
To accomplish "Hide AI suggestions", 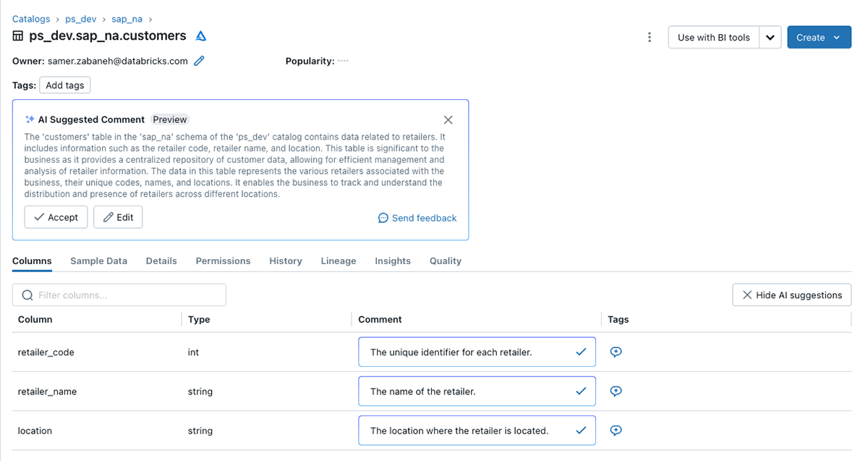I will click(x=791, y=295).
